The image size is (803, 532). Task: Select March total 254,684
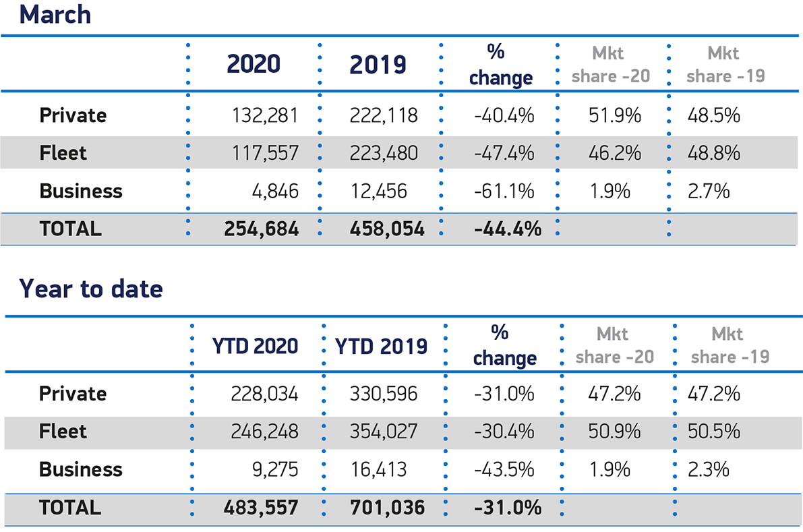pyautogui.click(x=261, y=229)
